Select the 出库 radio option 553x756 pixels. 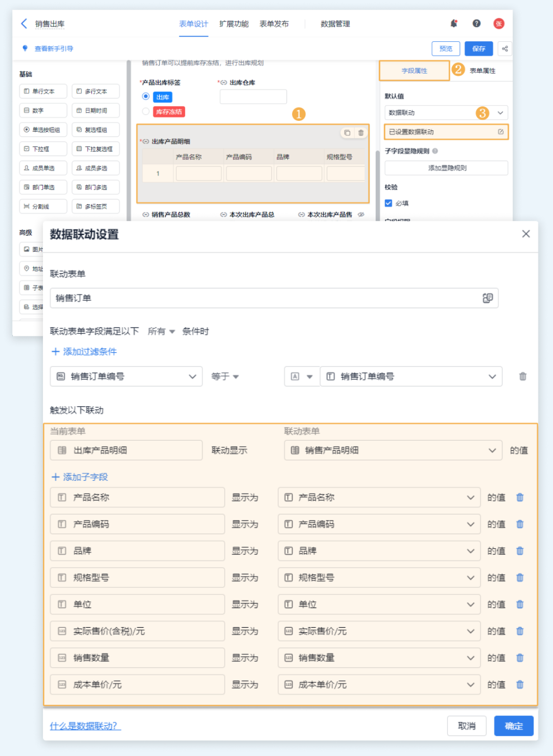pos(146,96)
